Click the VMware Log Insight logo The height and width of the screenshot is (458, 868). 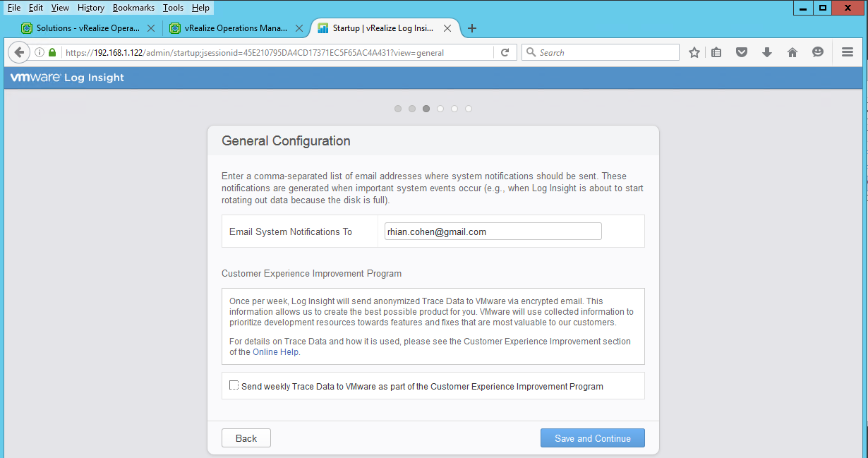[x=67, y=78]
